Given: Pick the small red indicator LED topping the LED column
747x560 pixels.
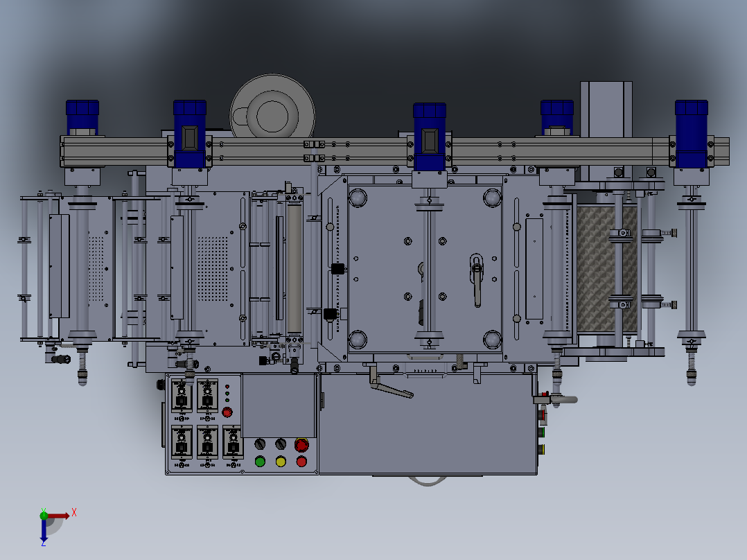Looking at the screenshot, I should coord(227,387).
